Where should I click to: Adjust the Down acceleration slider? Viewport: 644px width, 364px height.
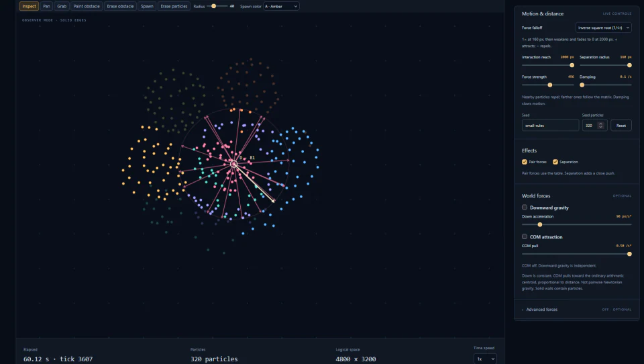click(577, 224)
